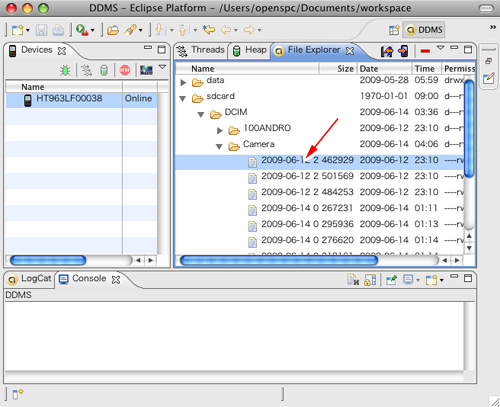Click the Save toolbar icon
The image size is (500, 407).
[41, 30]
